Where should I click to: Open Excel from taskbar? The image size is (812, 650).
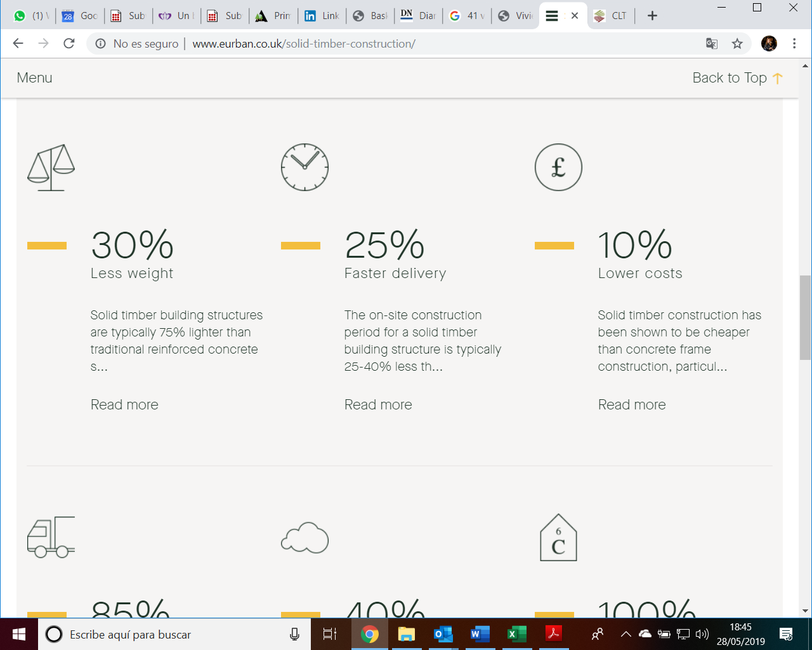(517, 634)
